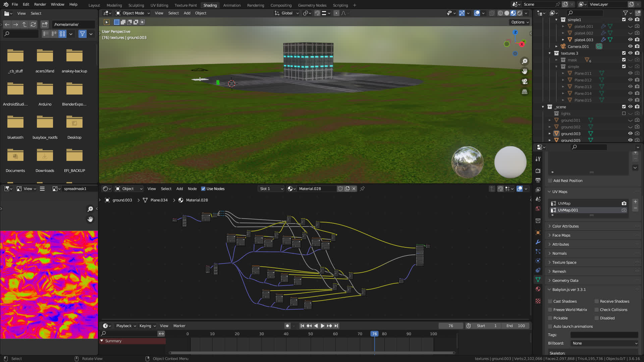This screenshot has width=644, height=362.
Task: Click the pan hand icon in viewport
Action: pos(525,71)
